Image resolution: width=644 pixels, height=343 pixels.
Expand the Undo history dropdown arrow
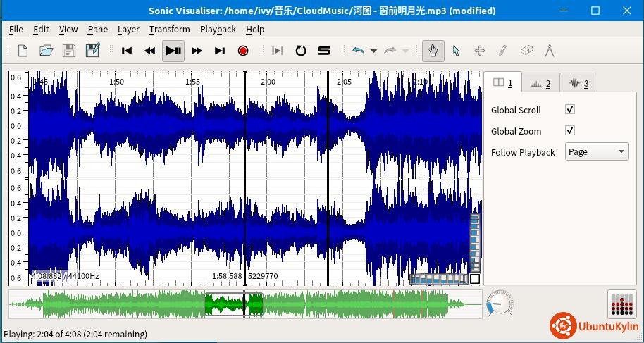pos(373,51)
